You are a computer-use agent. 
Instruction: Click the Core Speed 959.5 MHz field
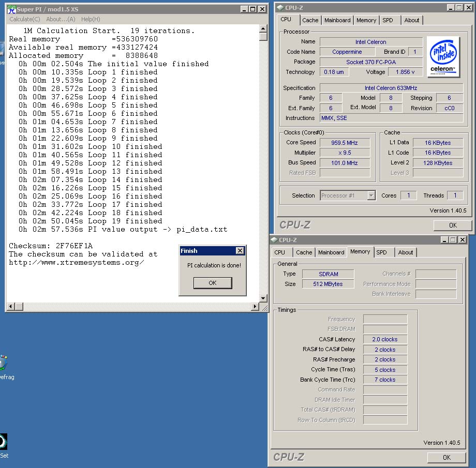click(x=345, y=143)
